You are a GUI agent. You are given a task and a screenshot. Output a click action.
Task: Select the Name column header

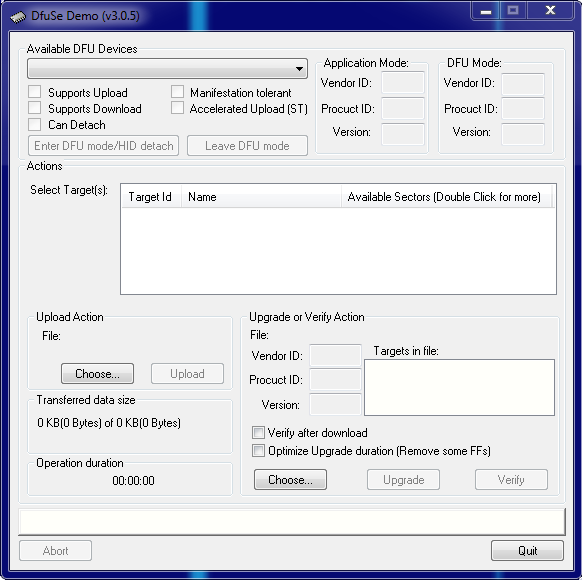point(261,197)
